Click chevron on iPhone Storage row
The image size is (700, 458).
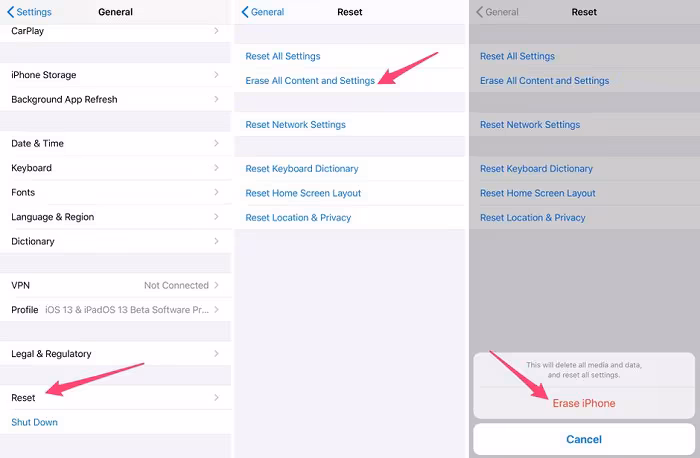pyautogui.click(x=216, y=75)
